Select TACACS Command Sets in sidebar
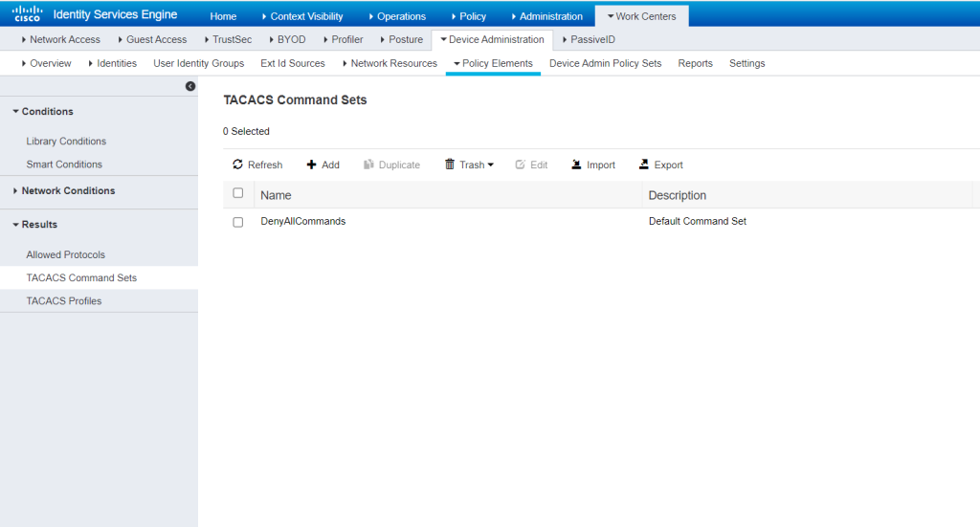Image resolution: width=980 pixels, height=527 pixels. pyautogui.click(x=99, y=278)
